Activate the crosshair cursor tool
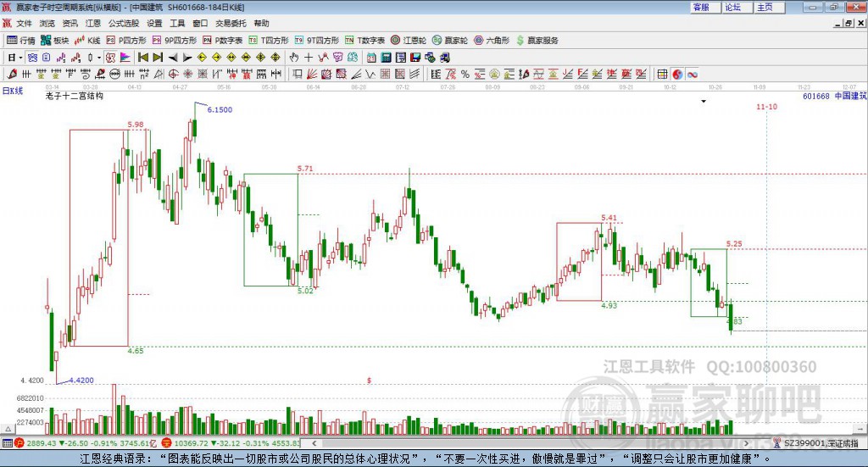Image resolution: width=868 pixels, height=467 pixels. (x=309, y=58)
